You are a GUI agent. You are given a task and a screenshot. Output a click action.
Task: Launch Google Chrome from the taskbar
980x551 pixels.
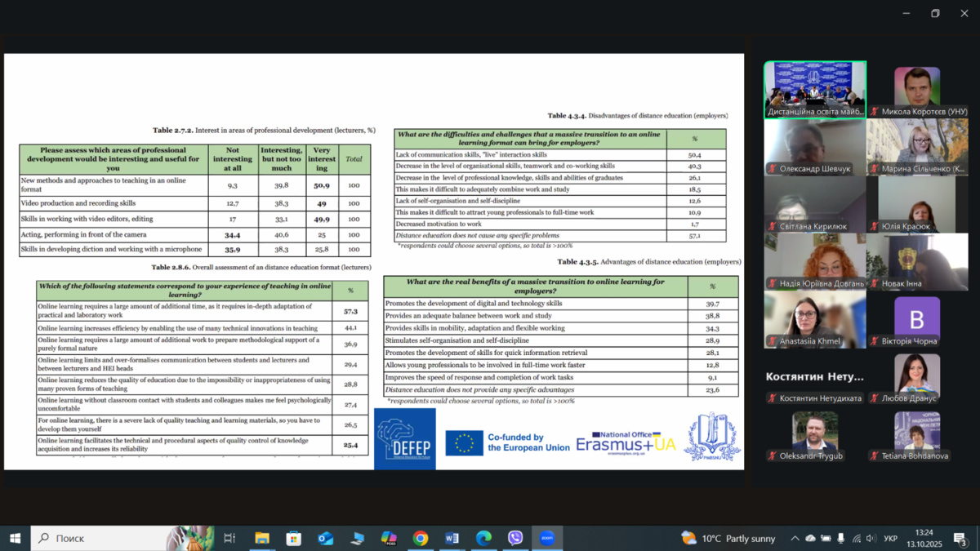(421, 538)
